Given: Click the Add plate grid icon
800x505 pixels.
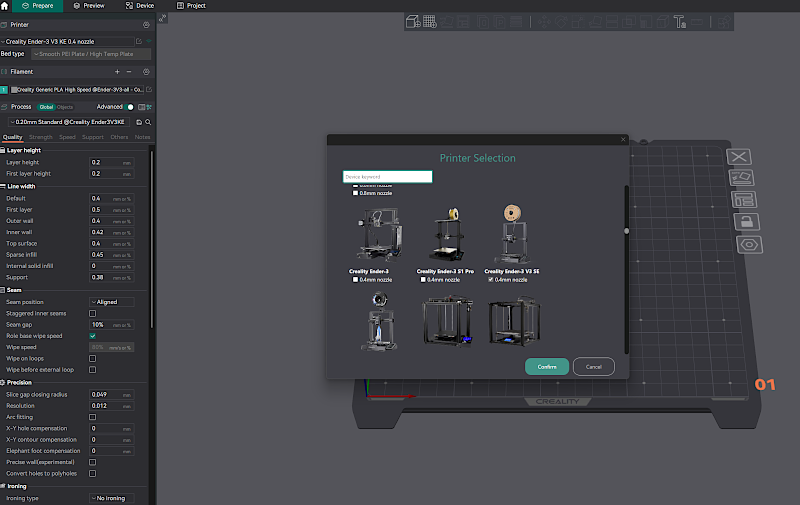Looking at the screenshot, I should [x=430, y=22].
